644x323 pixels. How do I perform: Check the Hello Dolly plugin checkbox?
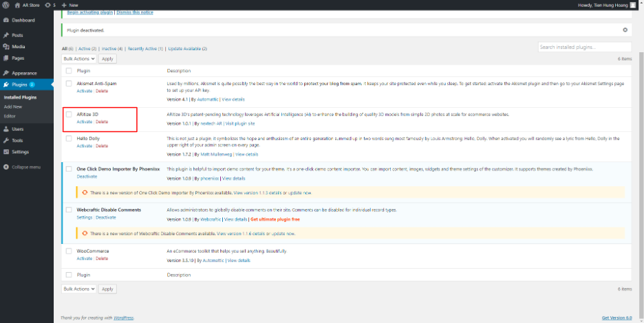[x=69, y=138]
